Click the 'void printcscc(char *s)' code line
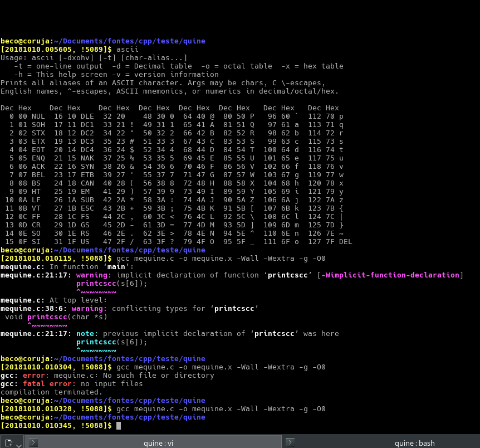 56,317
